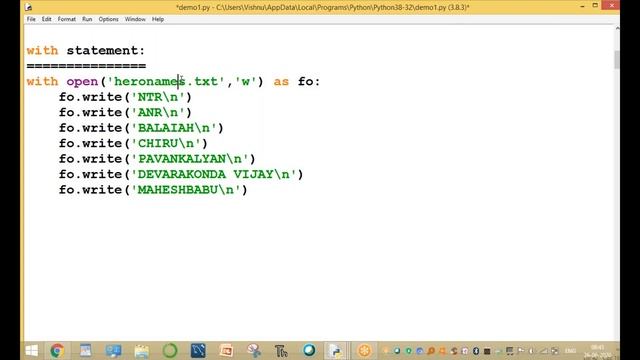Click the string 'PAVANKALYAN\n'

coord(190,159)
